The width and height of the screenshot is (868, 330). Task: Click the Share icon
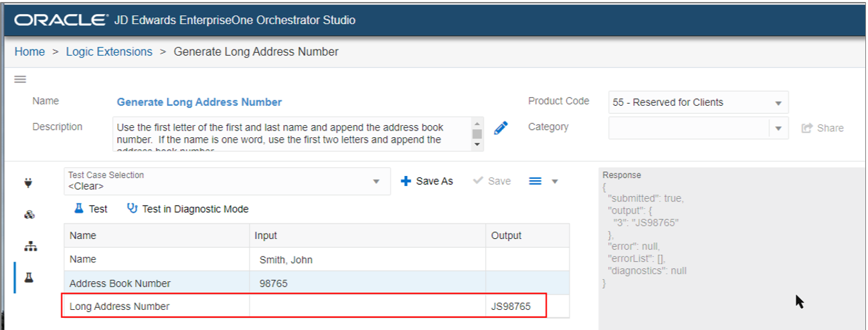[806, 128]
